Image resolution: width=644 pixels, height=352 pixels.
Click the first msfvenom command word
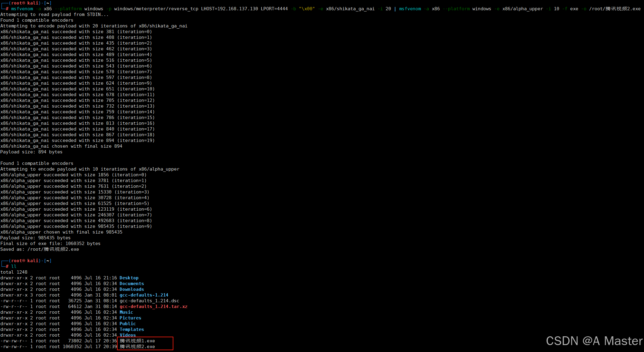[x=22, y=9]
